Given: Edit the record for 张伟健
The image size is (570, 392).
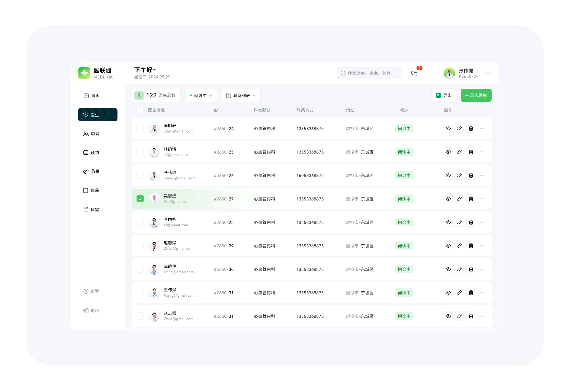Looking at the screenshot, I should pyautogui.click(x=460, y=176).
